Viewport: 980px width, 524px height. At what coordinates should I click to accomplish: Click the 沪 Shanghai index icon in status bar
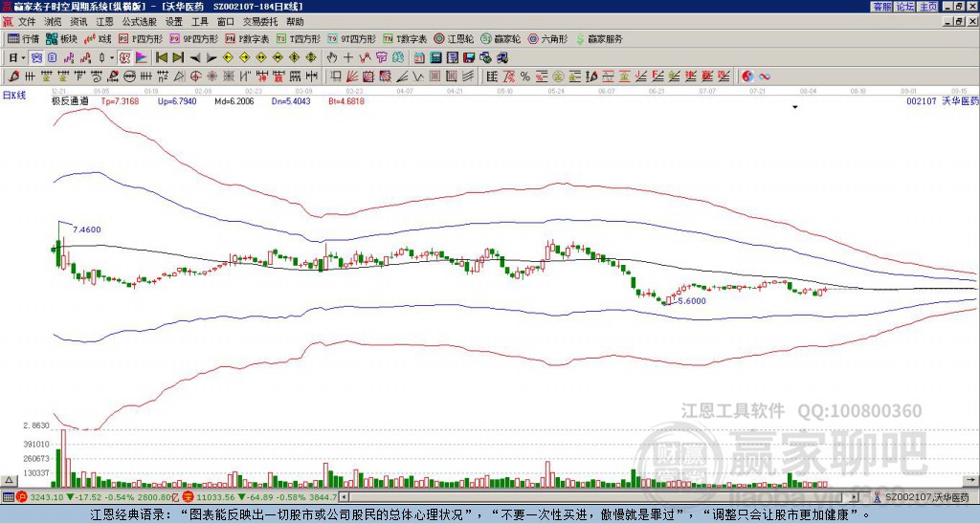pyautogui.click(x=23, y=497)
